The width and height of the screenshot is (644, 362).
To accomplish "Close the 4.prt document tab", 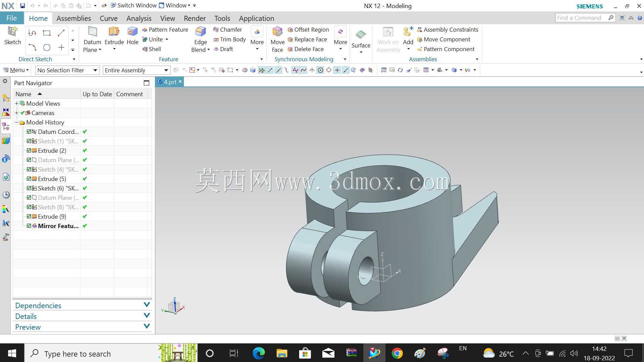I will click(x=180, y=81).
